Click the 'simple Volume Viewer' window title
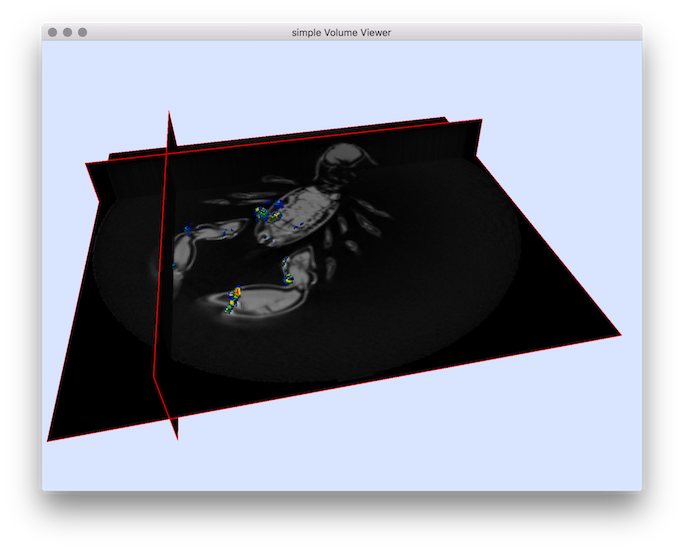 pyautogui.click(x=341, y=32)
